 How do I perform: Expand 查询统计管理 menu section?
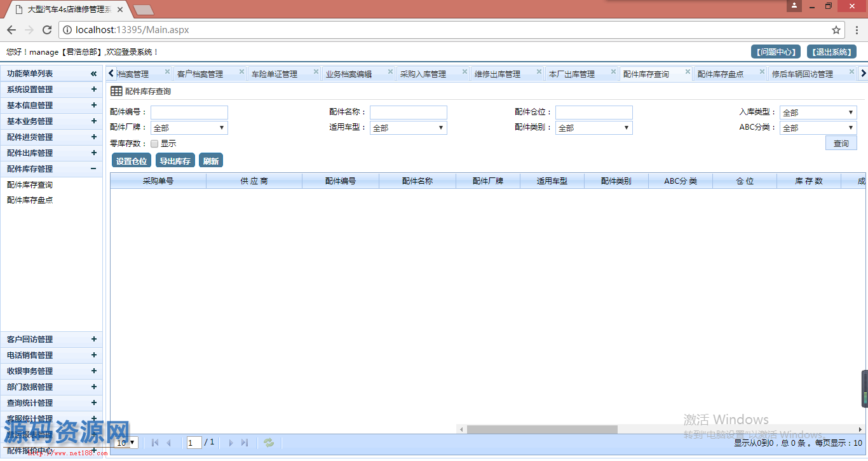click(x=94, y=403)
